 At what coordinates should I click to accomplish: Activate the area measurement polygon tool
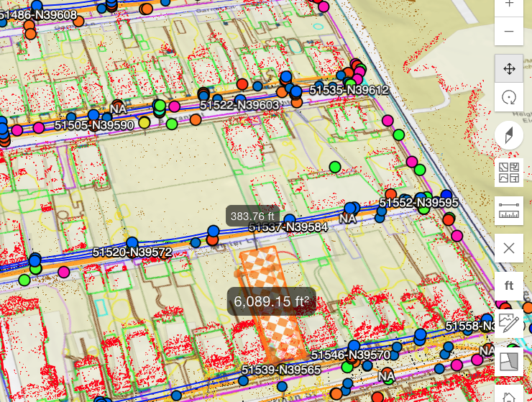pyautogui.click(x=508, y=361)
